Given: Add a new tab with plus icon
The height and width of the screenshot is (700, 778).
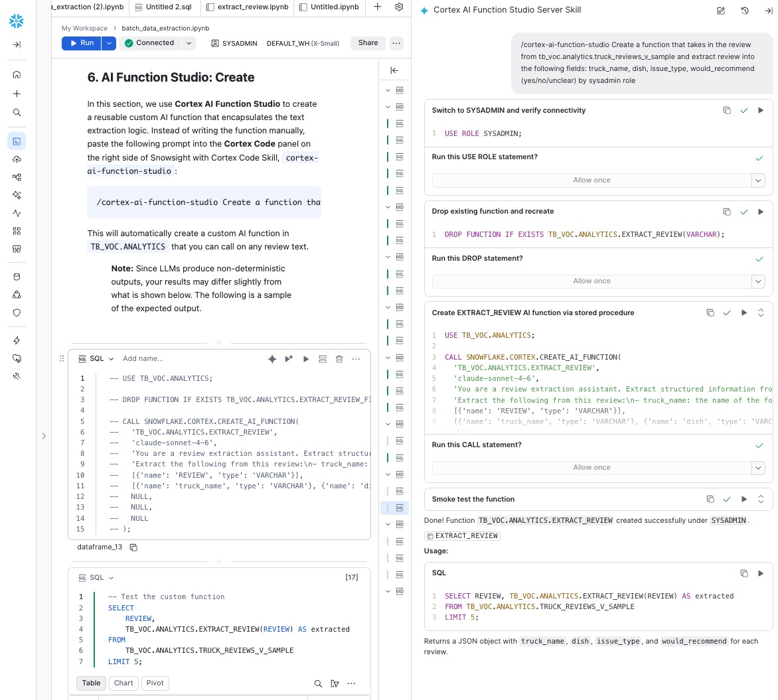Looking at the screenshot, I should pyautogui.click(x=377, y=7).
